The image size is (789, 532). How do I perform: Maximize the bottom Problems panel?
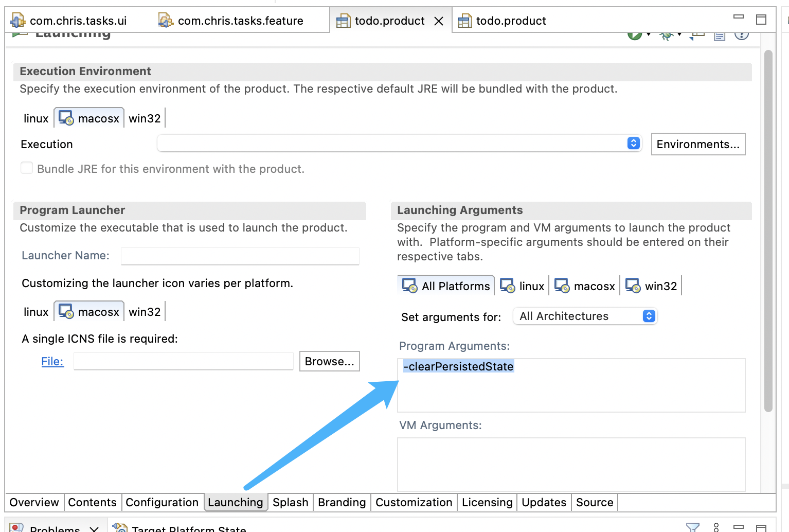(x=761, y=528)
